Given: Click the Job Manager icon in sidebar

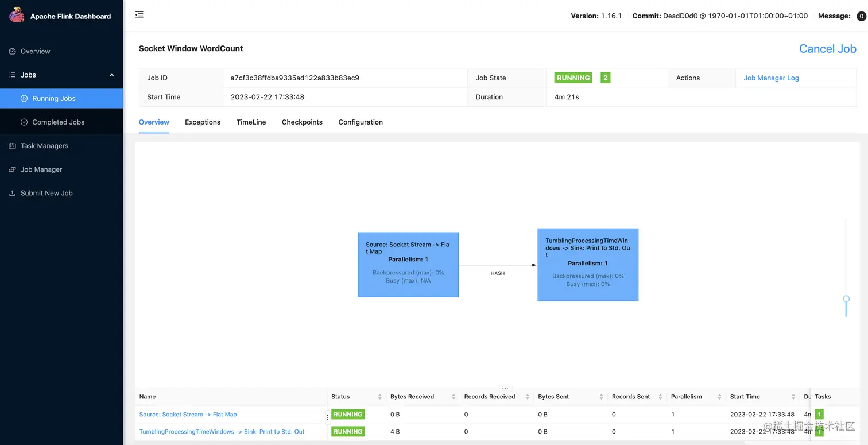Looking at the screenshot, I should coord(12,169).
